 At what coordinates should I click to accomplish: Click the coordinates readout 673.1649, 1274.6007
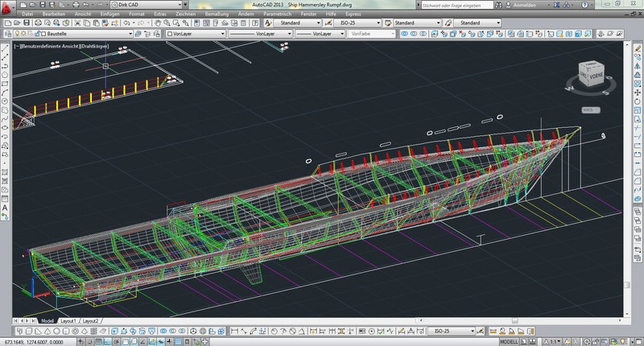pos(34,341)
